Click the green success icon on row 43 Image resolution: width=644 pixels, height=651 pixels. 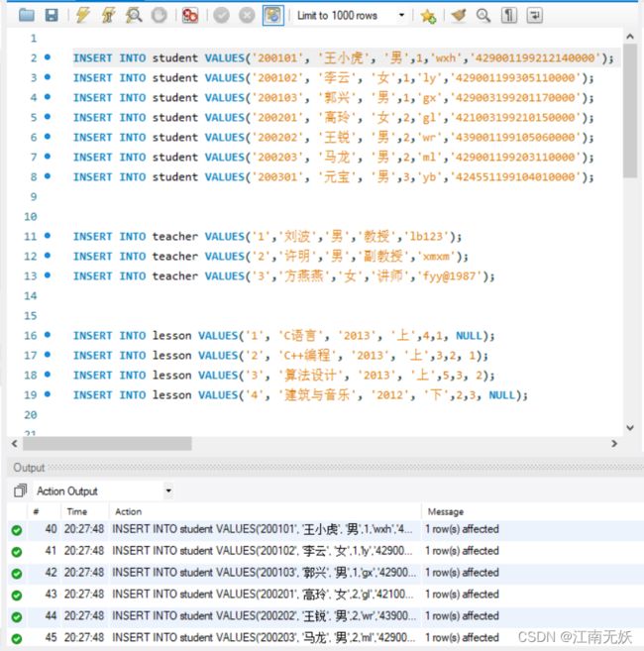(17, 596)
